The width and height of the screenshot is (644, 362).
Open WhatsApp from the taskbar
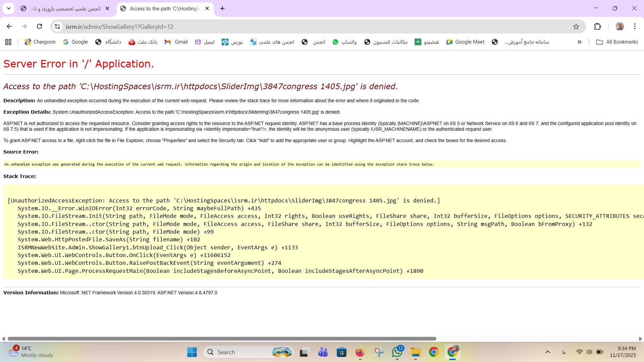click(397, 352)
